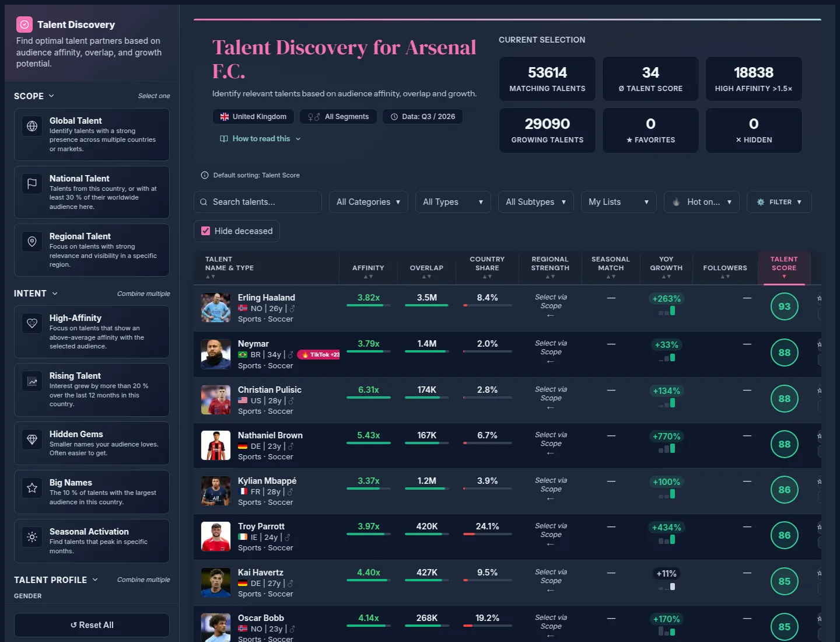Image resolution: width=840 pixels, height=642 pixels.
Task: Click the flag icon for National Talent
Action: click(32, 184)
